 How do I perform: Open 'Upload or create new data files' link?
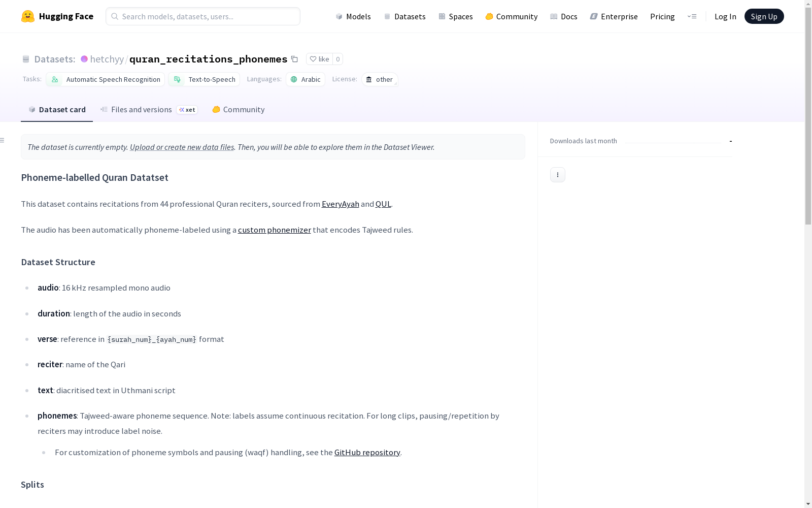182,147
